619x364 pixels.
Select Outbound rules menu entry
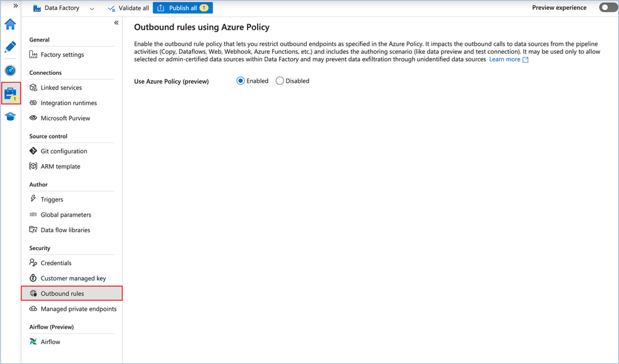pyautogui.click(x=71, y=293)
